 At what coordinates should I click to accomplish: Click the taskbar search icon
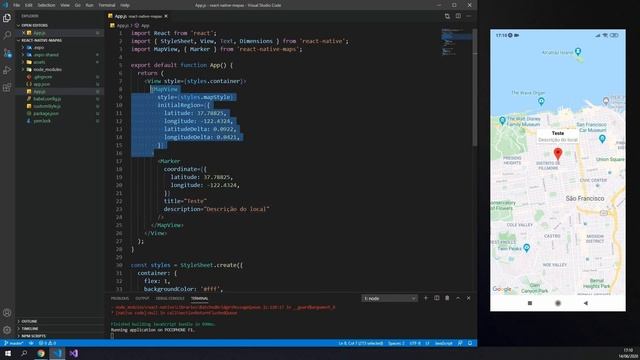24,353
